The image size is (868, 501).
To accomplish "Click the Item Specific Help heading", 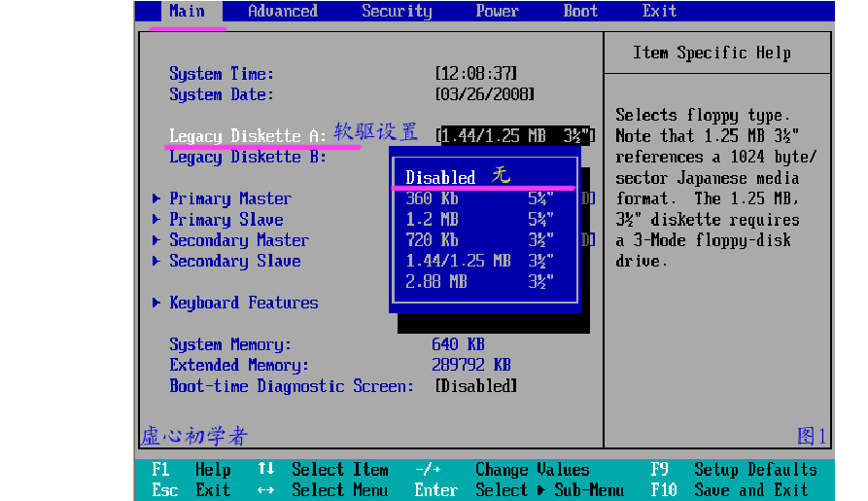I will click(712, 53).
